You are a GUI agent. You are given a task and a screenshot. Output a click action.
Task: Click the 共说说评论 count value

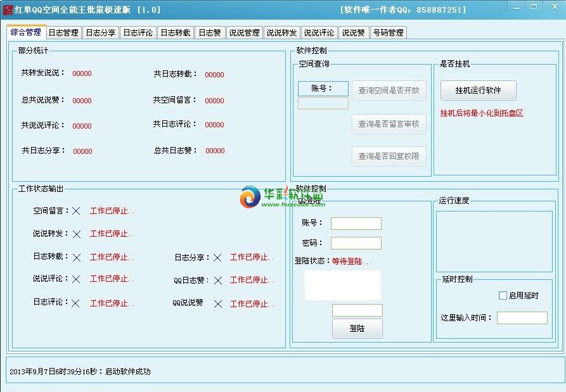click(x=82, y=126)
